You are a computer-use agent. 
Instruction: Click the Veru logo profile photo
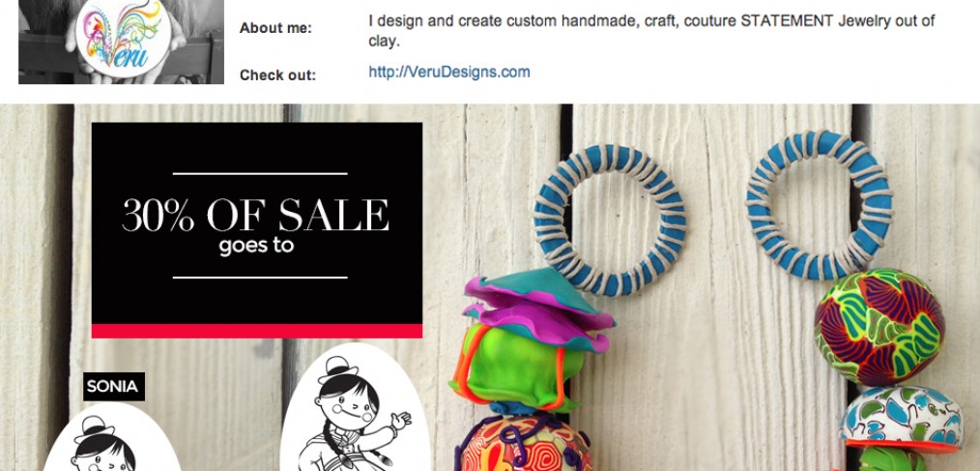click(x=121, y=42)
